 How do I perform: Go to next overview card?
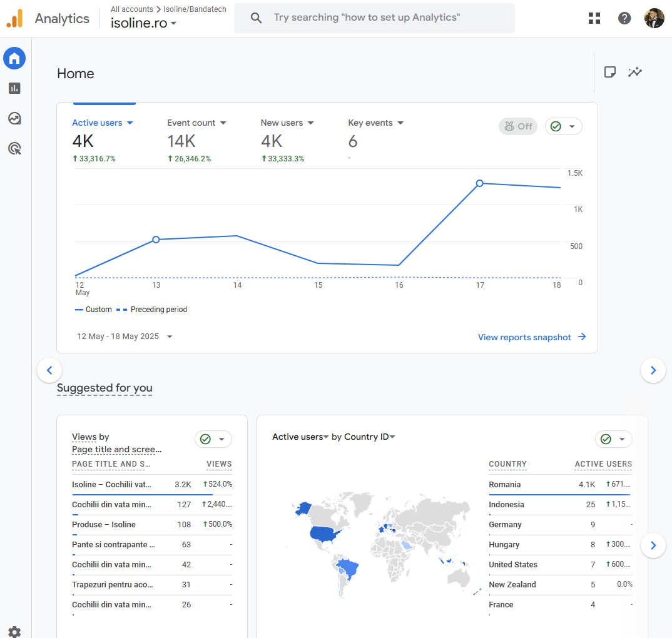coord(653,370)
